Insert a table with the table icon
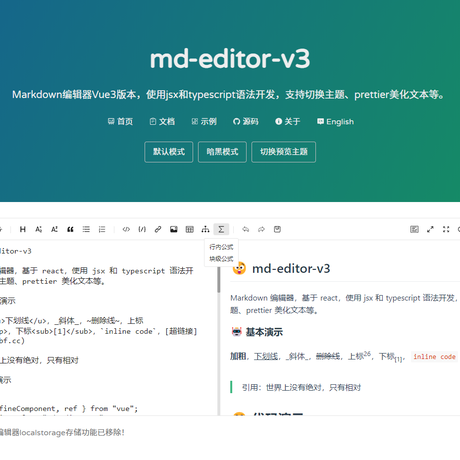Viewport: 460px width, 460px height. tap(190, 229)
